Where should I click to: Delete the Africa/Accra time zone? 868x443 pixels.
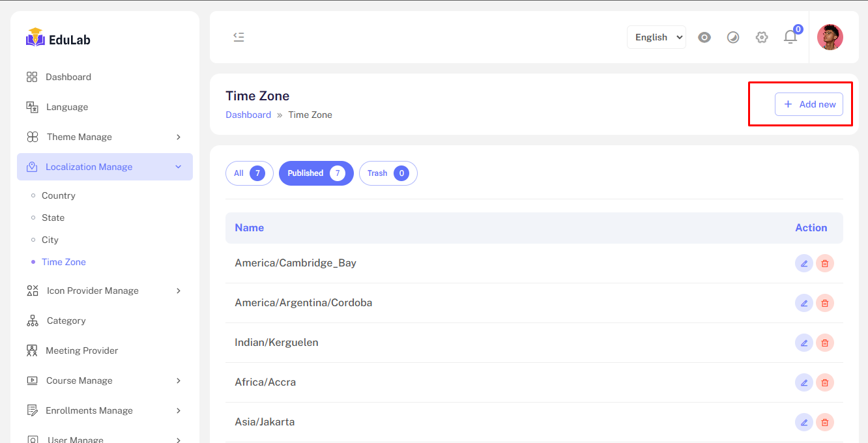coord(824,382)
